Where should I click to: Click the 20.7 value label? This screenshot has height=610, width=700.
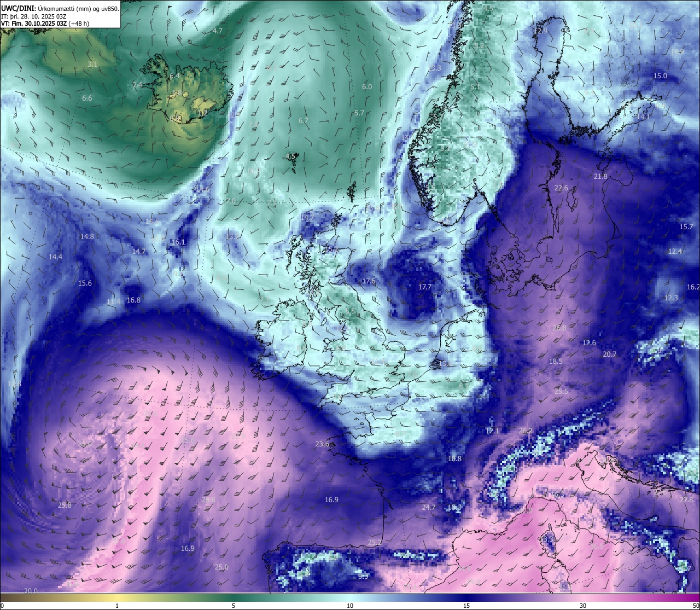[x=610, y=355]
